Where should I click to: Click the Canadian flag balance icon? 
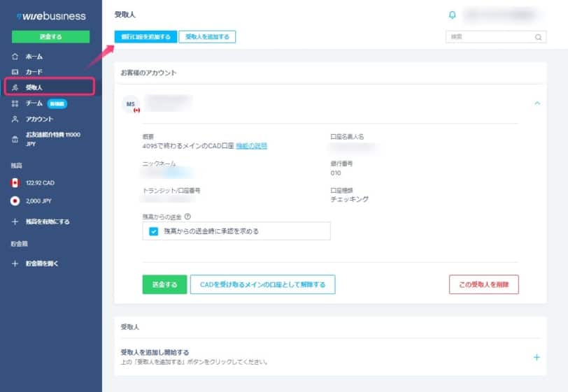[x=15, y=183]
